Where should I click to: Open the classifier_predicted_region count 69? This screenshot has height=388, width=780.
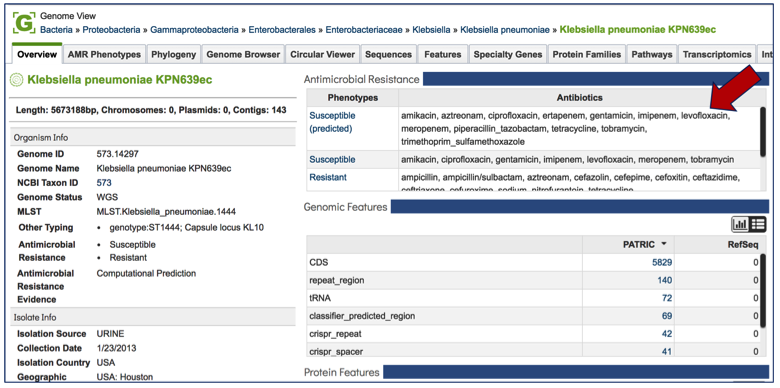tap(667, 316)
